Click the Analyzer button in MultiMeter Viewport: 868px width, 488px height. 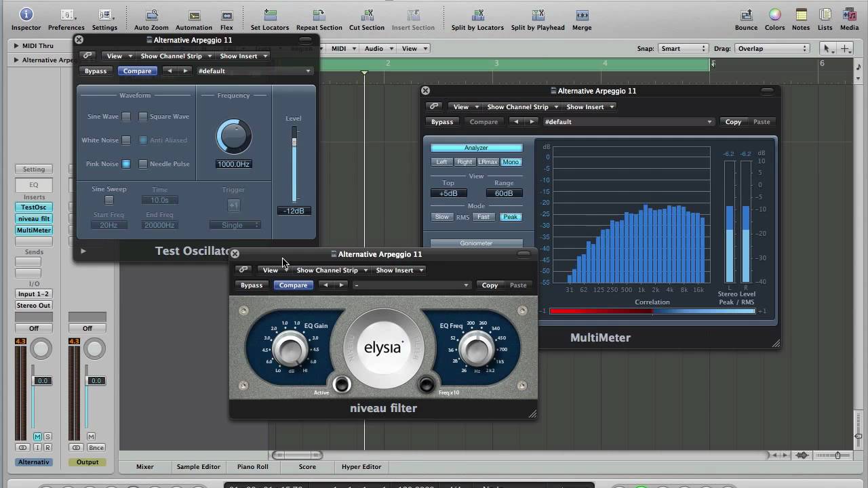pyautogui.click(x=477, y=148)
